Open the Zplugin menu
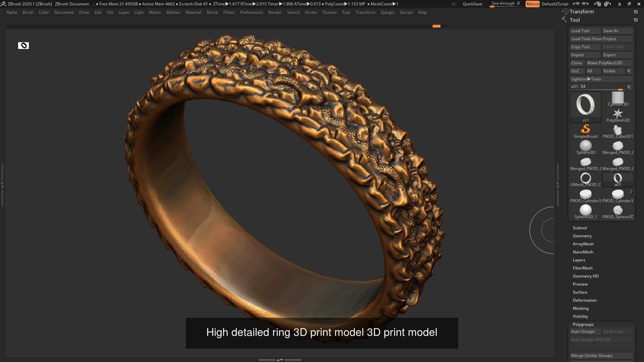Image resolution: width=644 pixels, height=362 pixels. [387, 12]
